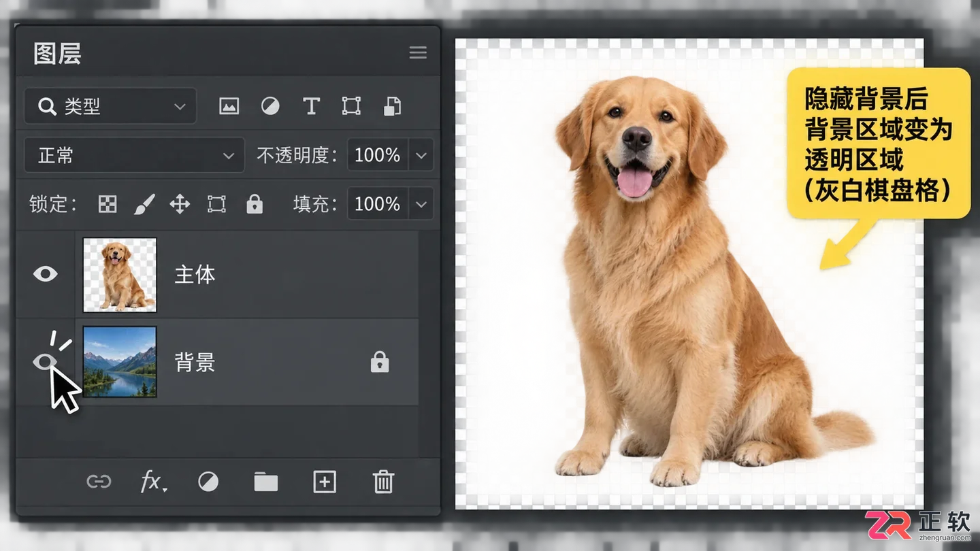The image size is (980, 551).
Task: Click the link layers chain icon
Action: (99, 482)
